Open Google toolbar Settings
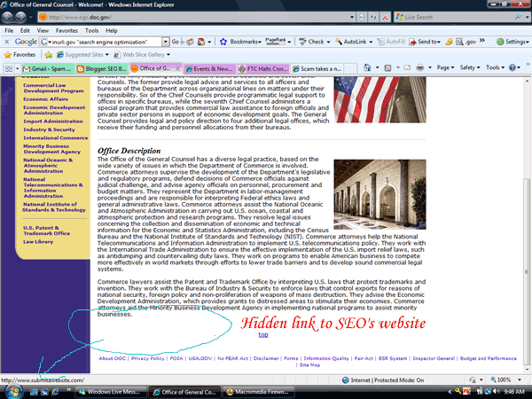This screenshot has height=399, width=532. pos(512,42)
